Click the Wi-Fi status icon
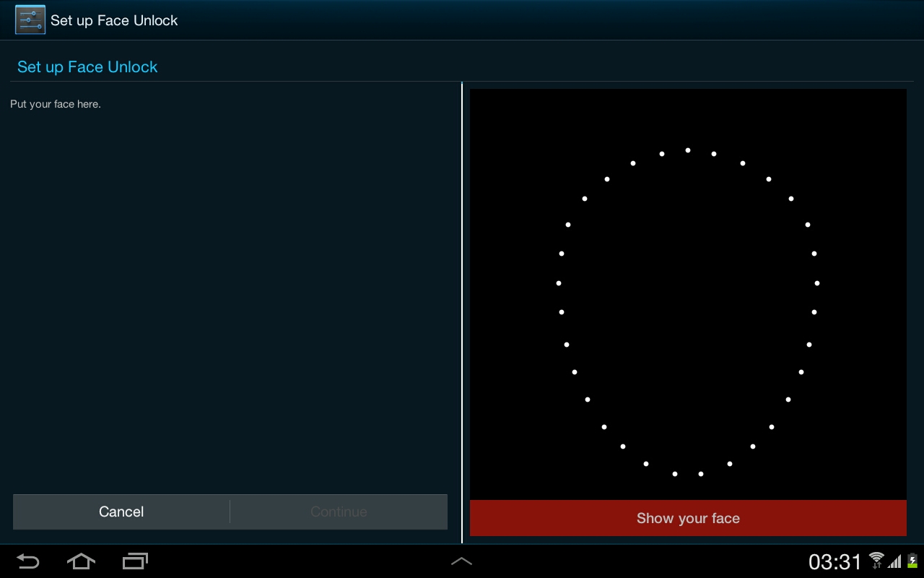The height and width of the screenshot is (578, 924). (x=876, y=560)
